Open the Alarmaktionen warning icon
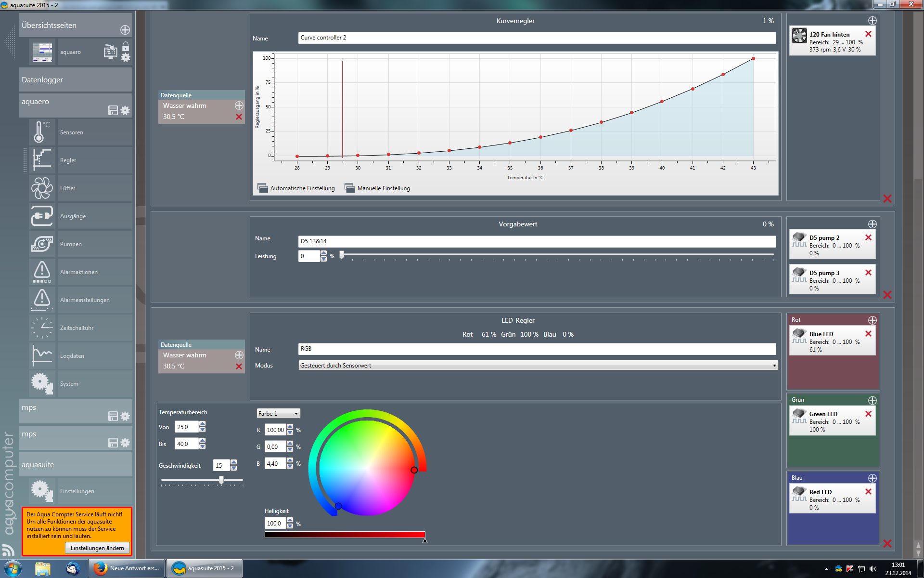The image size is (924, 578). [x=41, y=272]
